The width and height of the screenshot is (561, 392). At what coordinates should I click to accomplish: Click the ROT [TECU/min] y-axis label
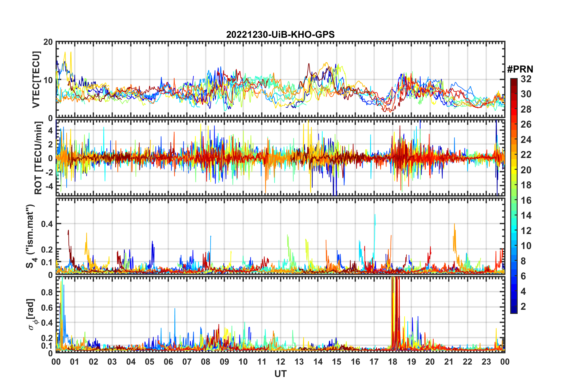pos(38,158)
